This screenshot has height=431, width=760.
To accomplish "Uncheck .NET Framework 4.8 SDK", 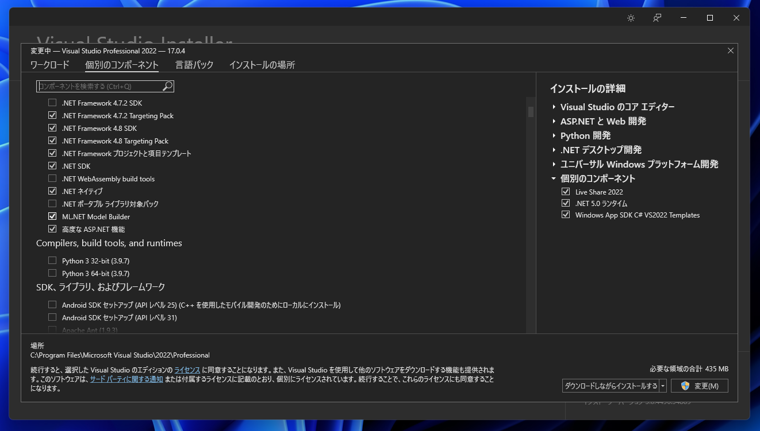I will (x=52, y=128).
